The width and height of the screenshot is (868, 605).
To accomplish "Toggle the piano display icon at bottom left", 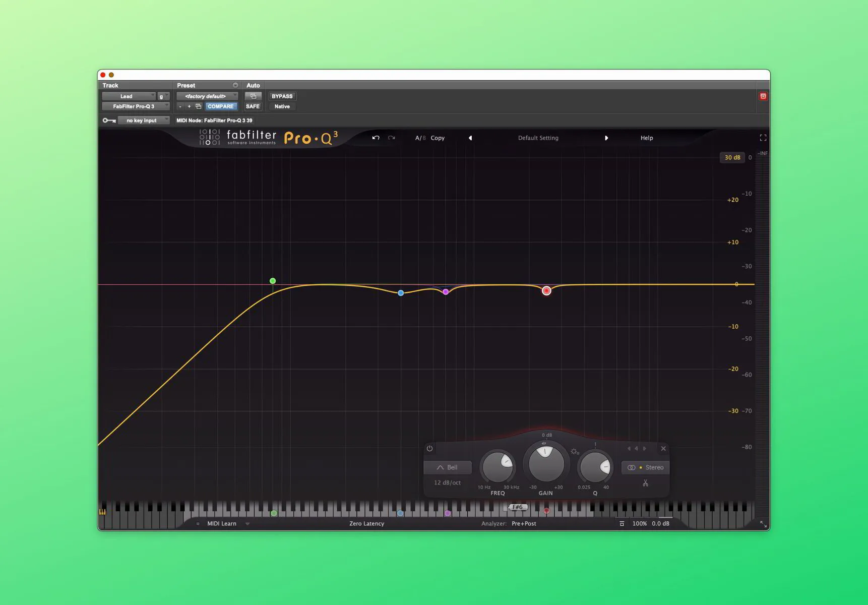I will 102,512.
